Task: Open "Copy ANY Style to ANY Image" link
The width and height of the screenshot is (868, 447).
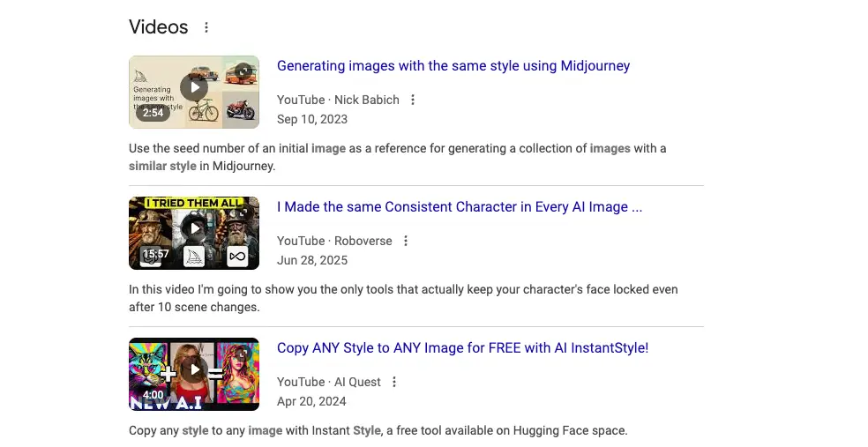Action: [x=462, y=348]
